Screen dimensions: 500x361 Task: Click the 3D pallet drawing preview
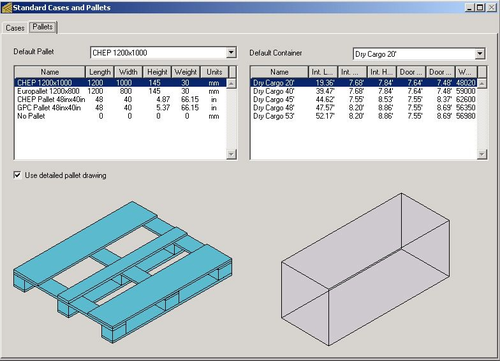[x=123, y=272]
